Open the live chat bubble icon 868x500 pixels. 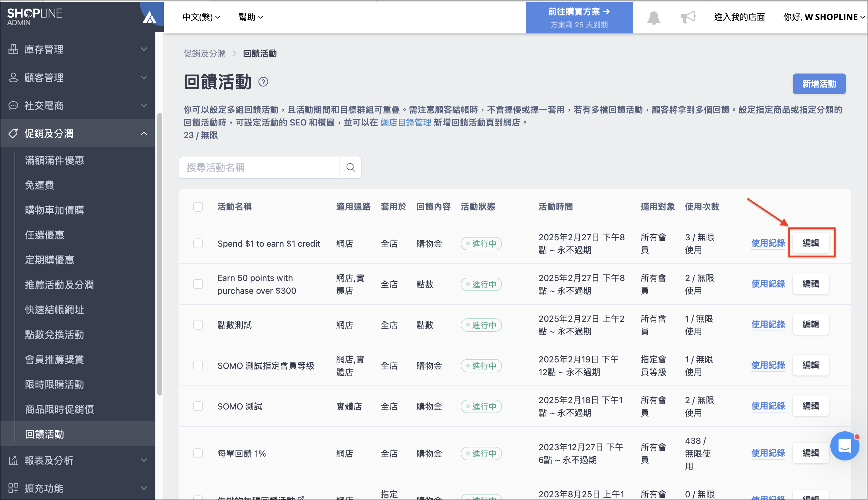click(x=845, y=446)
